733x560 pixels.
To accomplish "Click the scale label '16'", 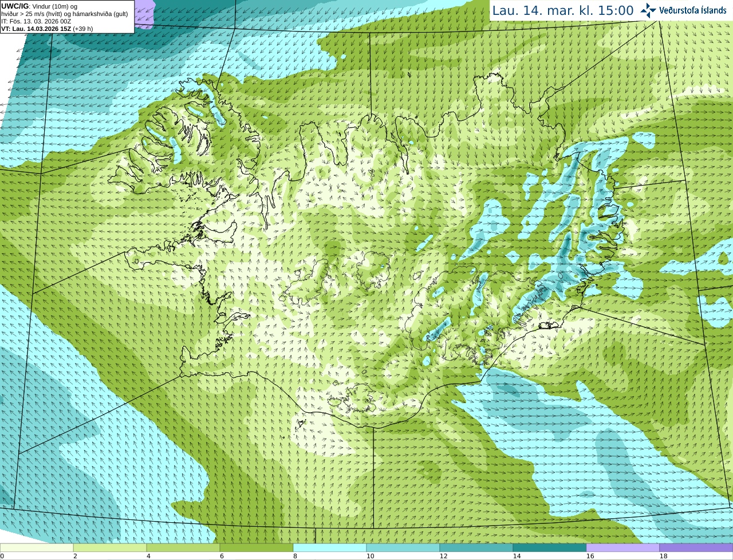I will coord(590,556).
